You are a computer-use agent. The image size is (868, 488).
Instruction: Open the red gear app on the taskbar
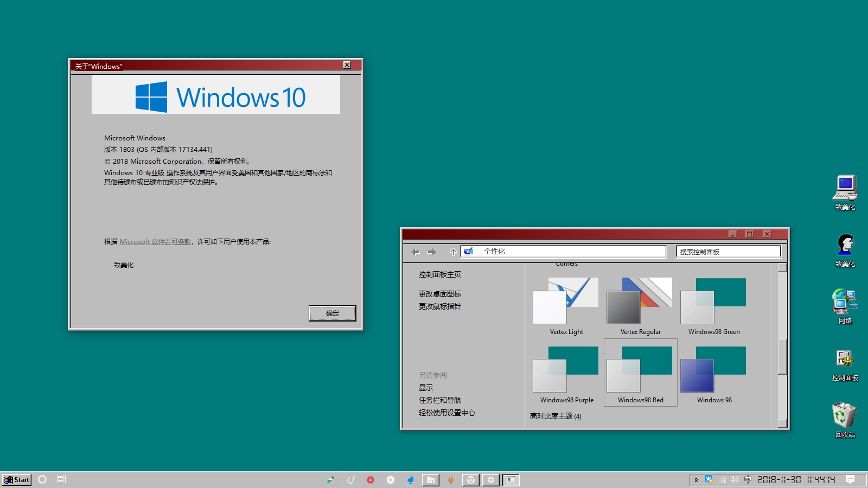point(371,480)
